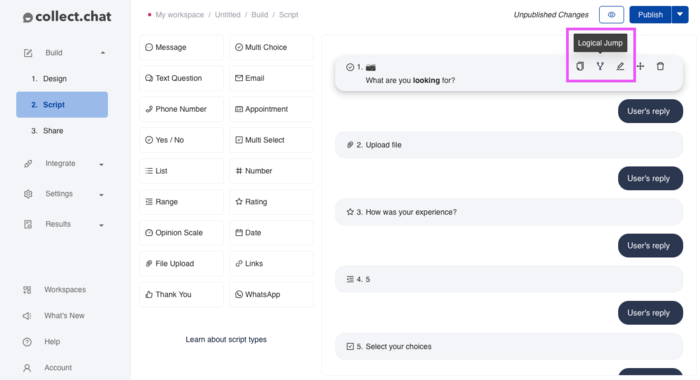
Task: Open the Help page
Action: tap(52, 342)
